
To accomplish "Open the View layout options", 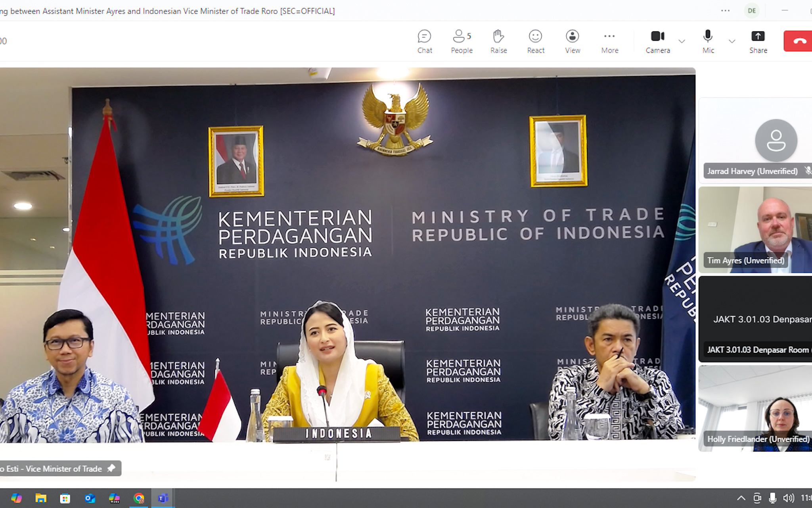I will 572,41.
